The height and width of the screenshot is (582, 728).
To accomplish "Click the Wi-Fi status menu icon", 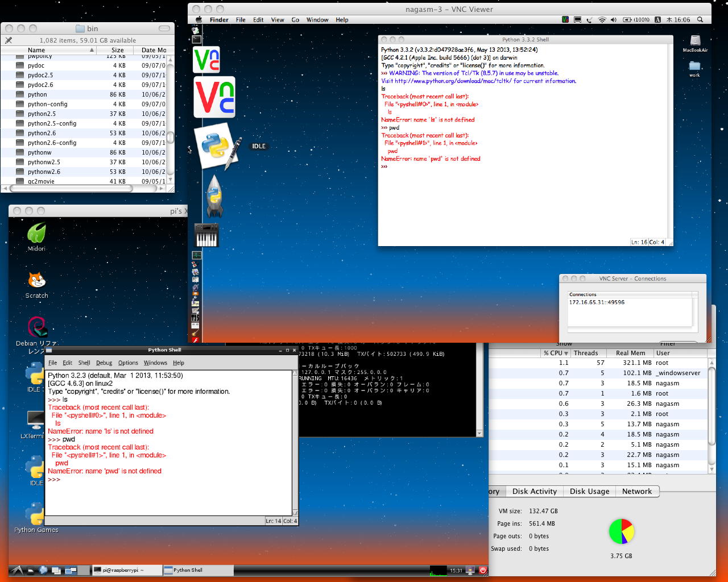I will coord(602,19).
